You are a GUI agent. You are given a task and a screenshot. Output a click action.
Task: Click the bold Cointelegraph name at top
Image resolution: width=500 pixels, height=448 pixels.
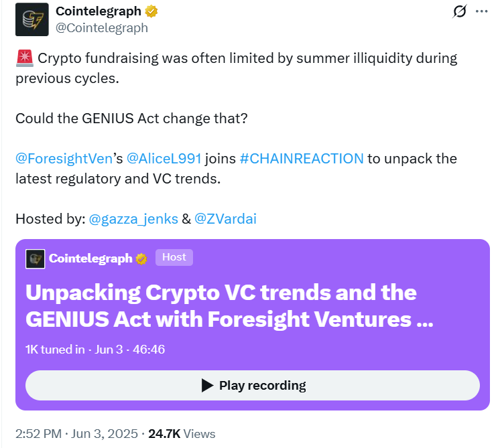(x=99, y=11)
